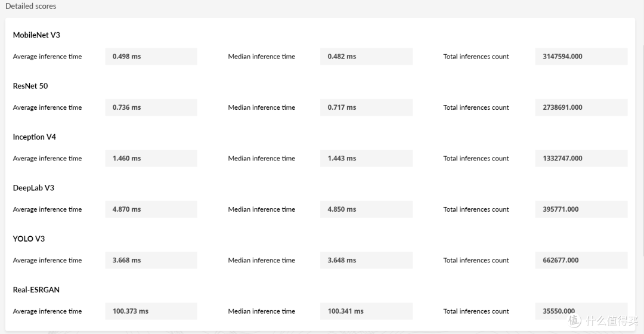Select DeepLab V3 median value 4.850 ms
This screenshot has width=644, height=334.
(x=342, y=209)
